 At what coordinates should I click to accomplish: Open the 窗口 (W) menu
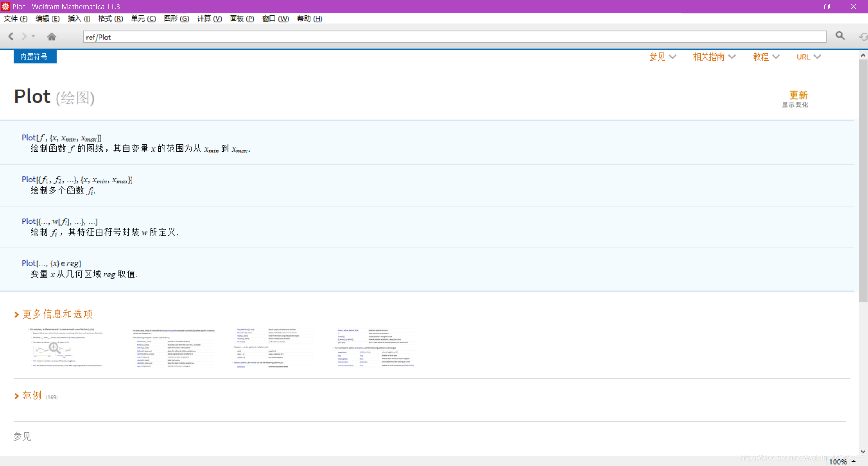tap(275, 19)
